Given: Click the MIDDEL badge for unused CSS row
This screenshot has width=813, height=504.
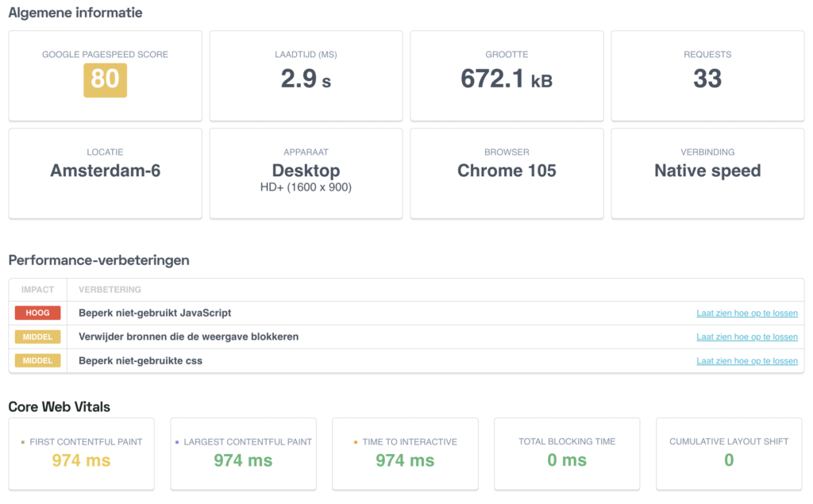Looking at the screenshot, I should 37,360.
